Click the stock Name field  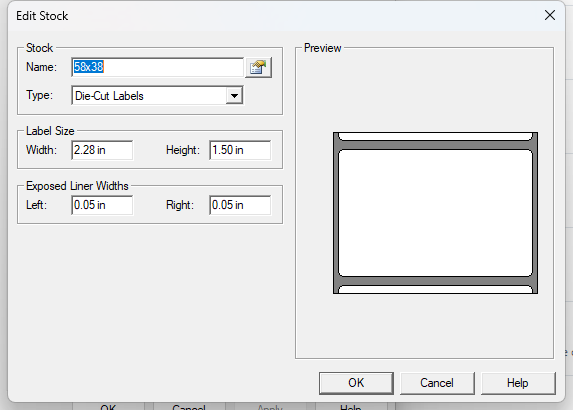click(158, 67)
